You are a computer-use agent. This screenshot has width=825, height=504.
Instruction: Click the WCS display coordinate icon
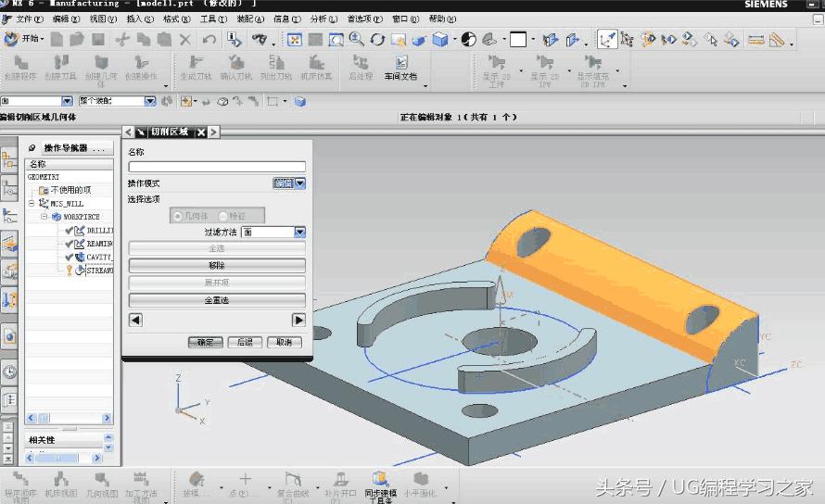point(608,39)
